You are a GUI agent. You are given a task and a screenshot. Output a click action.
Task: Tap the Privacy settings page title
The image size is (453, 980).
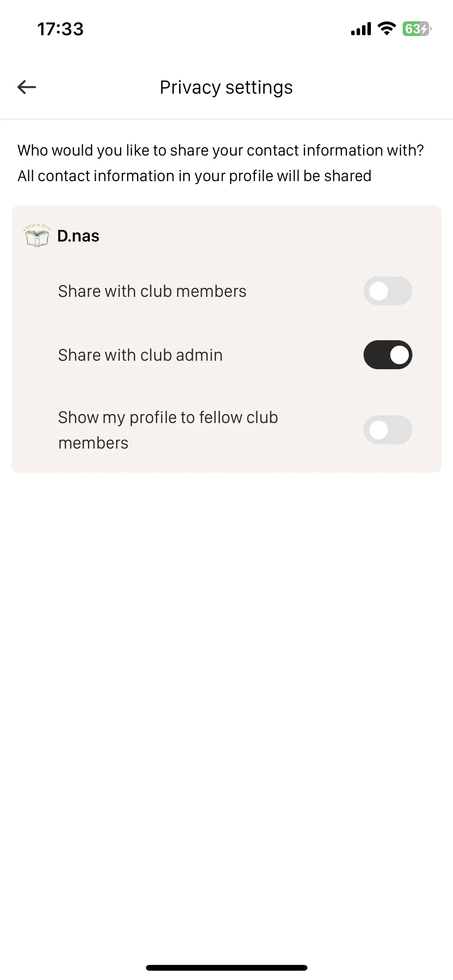226,87
